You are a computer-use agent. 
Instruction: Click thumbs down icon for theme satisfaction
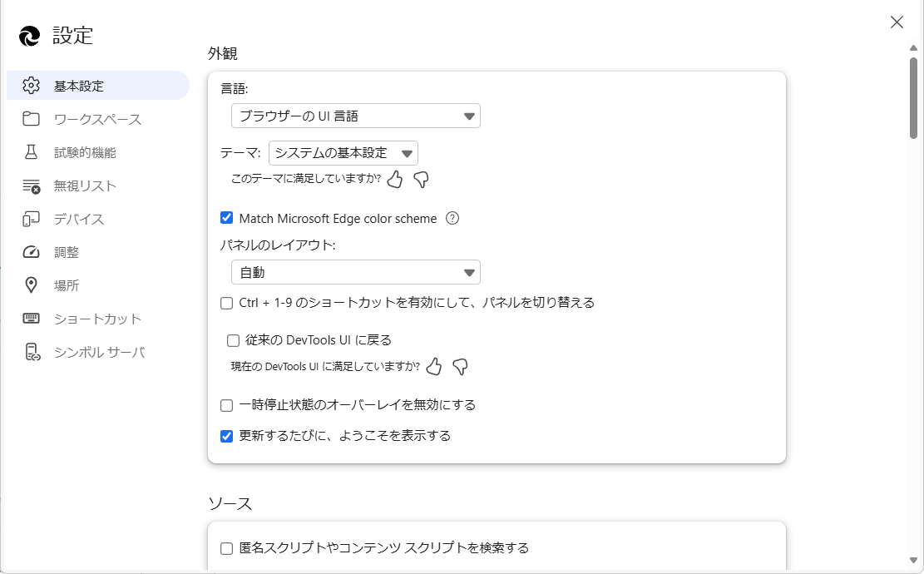pos(421,179)
